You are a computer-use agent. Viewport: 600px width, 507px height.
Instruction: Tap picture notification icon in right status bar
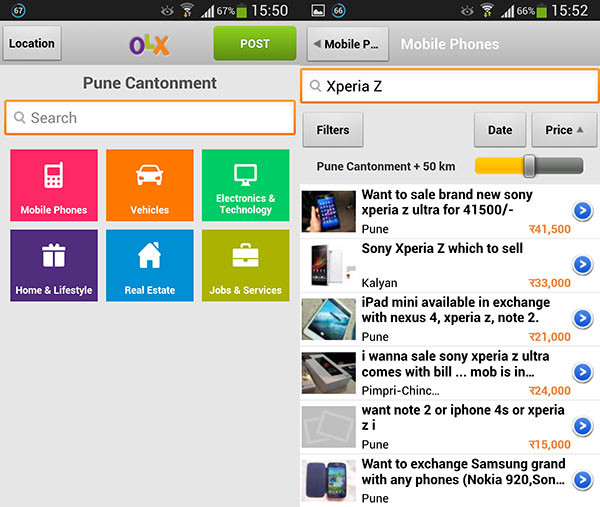(318, 10)
